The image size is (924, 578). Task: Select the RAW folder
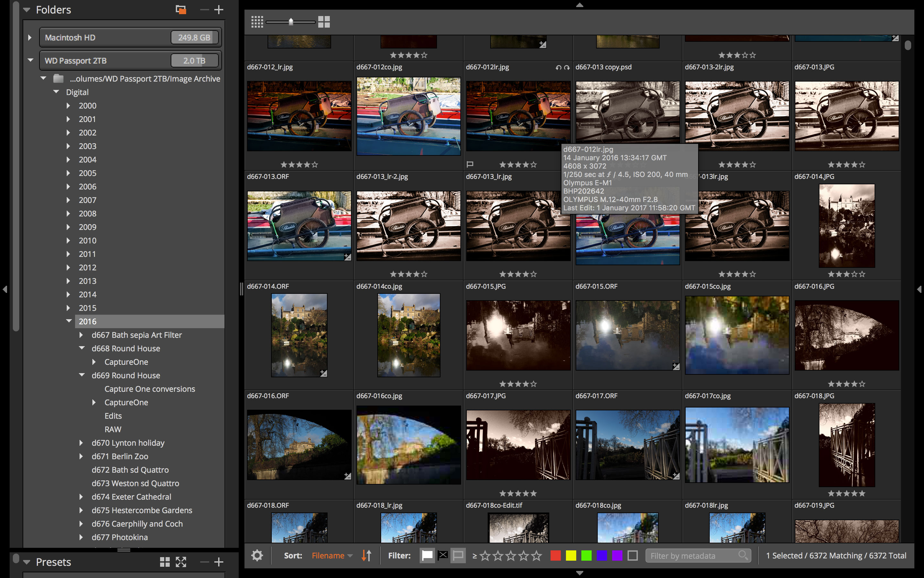113,429
